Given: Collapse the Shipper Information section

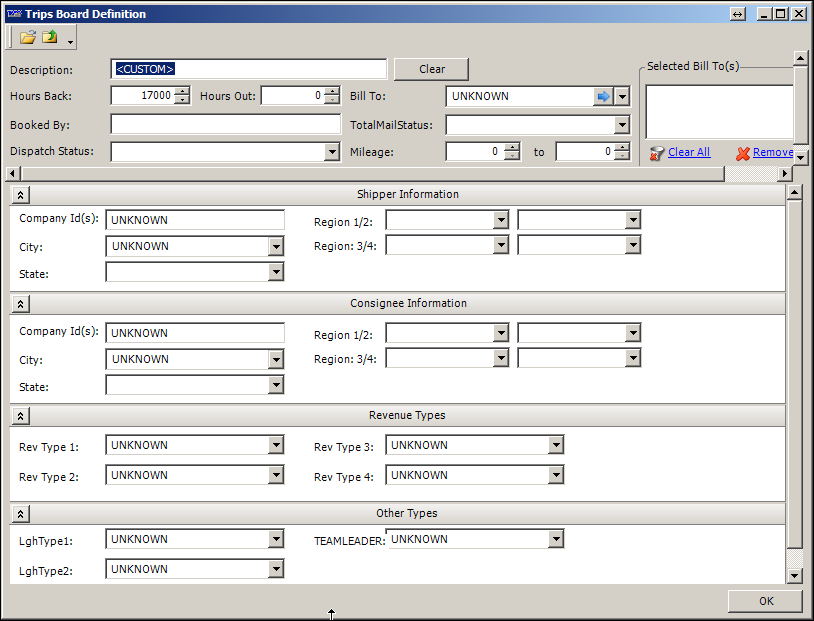Looking at the screenshot, I should pyautogui.click(x=21, y=195).
